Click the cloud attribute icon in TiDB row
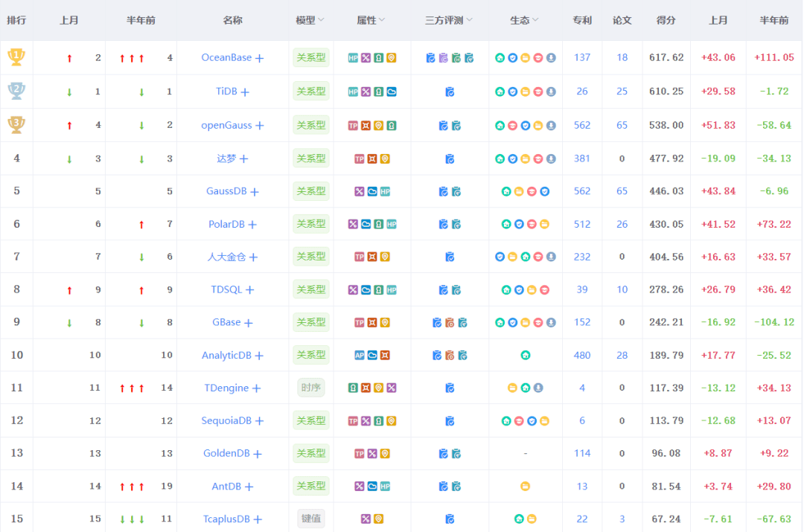Image resolution: width=804 pixels, height=532 pixels. point(392,92)
